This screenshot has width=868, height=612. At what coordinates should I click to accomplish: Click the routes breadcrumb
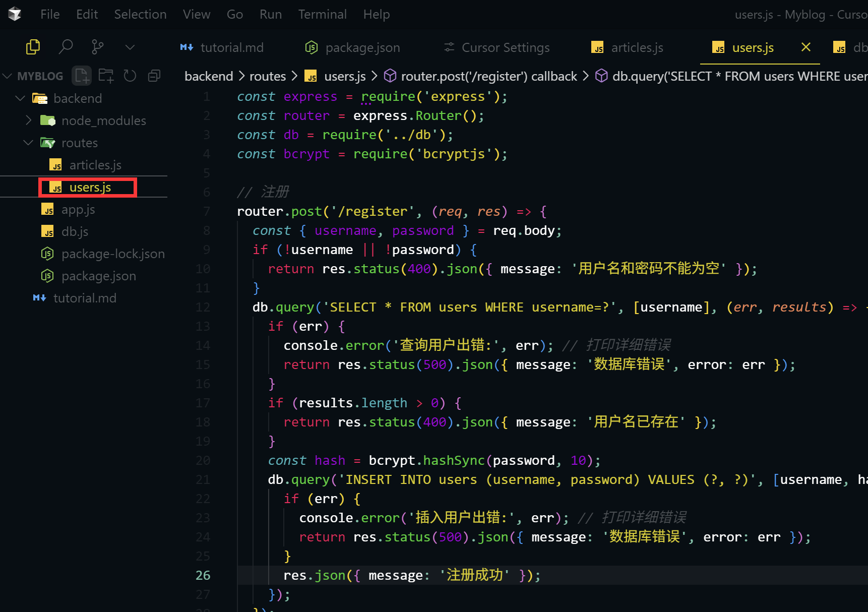pyautogui.click(x=268, y=76)
